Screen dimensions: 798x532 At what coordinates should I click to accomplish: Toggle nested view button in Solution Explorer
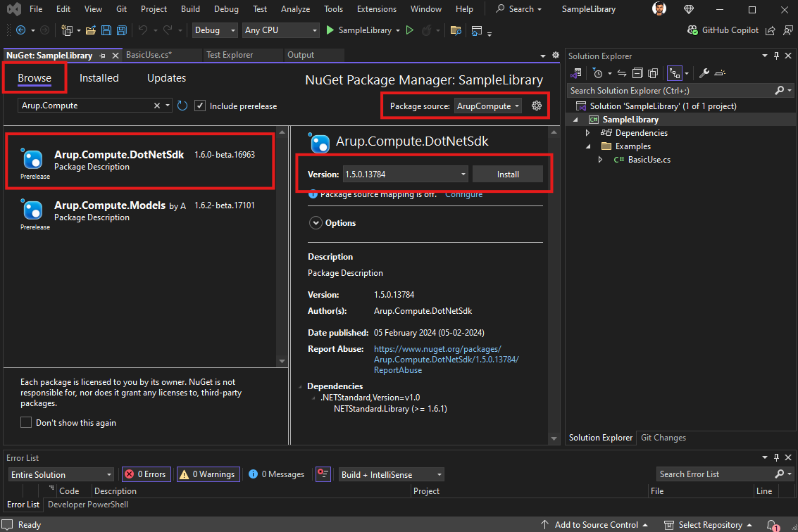[674, 73]
